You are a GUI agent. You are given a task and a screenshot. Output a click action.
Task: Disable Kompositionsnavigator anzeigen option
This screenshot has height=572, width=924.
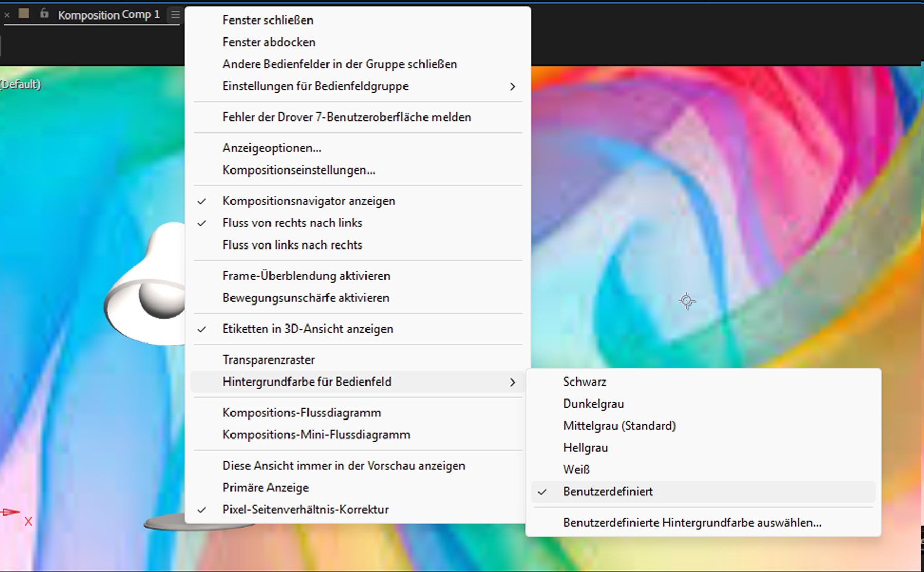pos(309,201)
